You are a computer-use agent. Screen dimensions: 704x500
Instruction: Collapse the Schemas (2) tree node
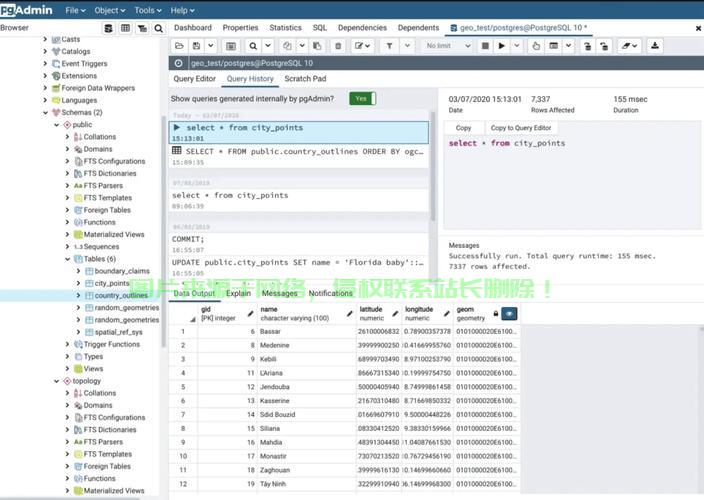[x=45, y=113]
